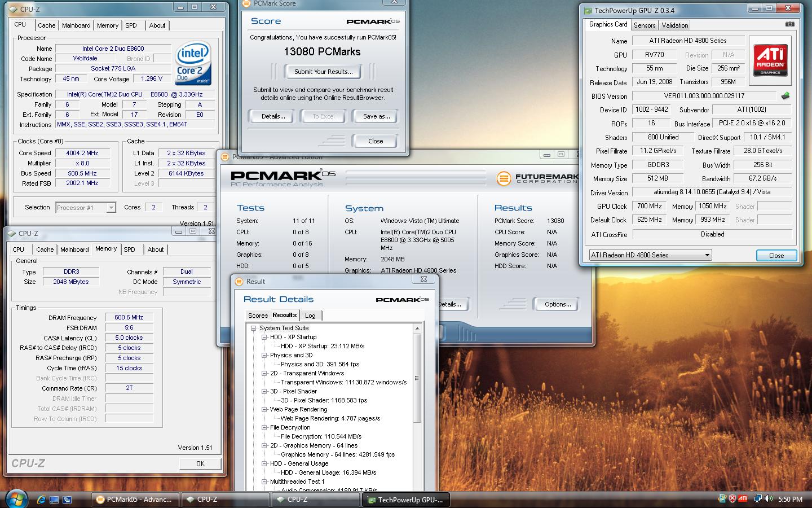Image resolution: width=812 pixels, height=508 pixels.
Task: Click the volume speaker tray icon
Action: (x=769, y=499)
